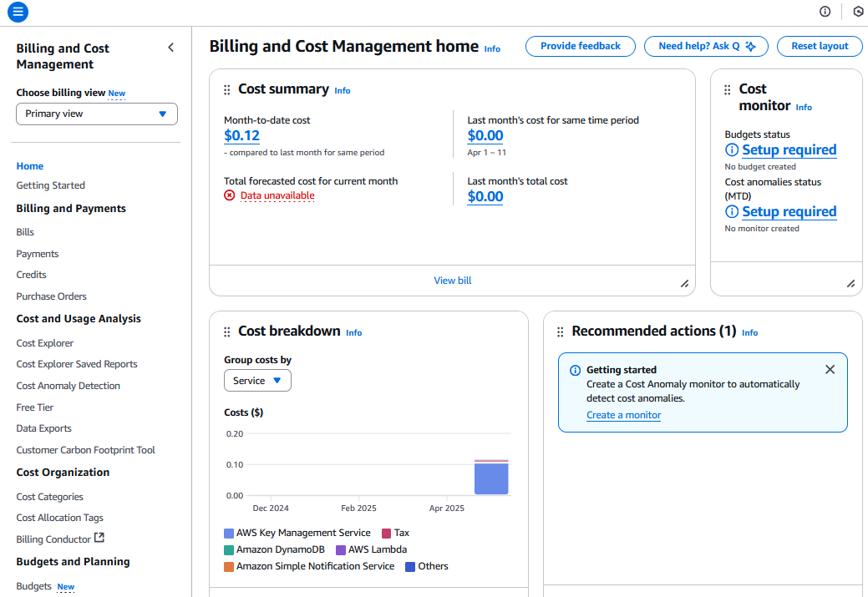868x597 pixels.
Task: Go to Home in the sidebar
Action: click(30, 166)
